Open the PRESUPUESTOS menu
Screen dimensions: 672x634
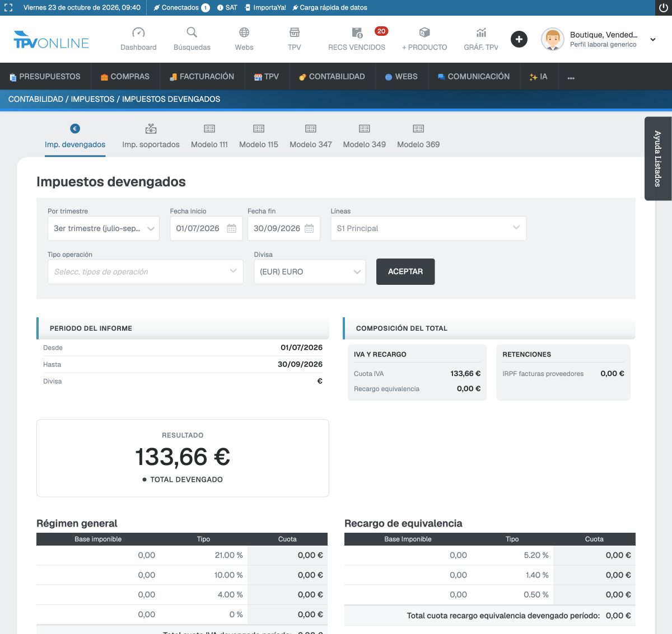click(x=45, y=77)
